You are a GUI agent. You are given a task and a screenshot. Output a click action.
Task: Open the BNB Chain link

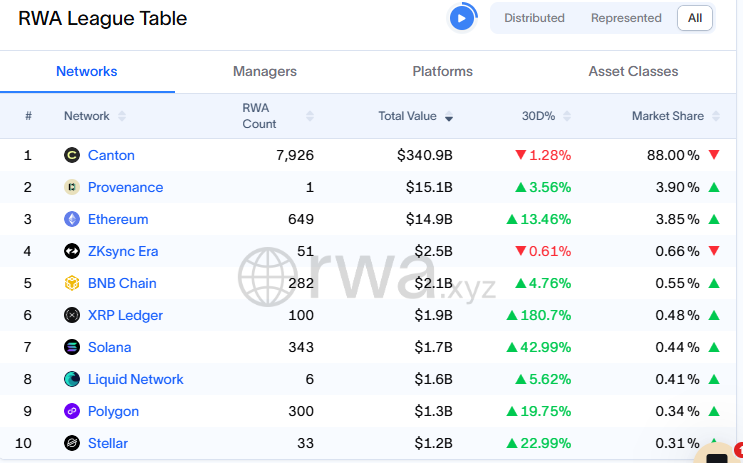122,283
